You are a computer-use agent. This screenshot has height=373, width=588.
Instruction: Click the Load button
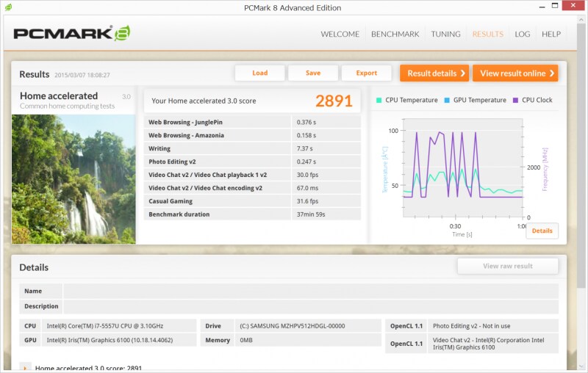[x=259, y=73]
